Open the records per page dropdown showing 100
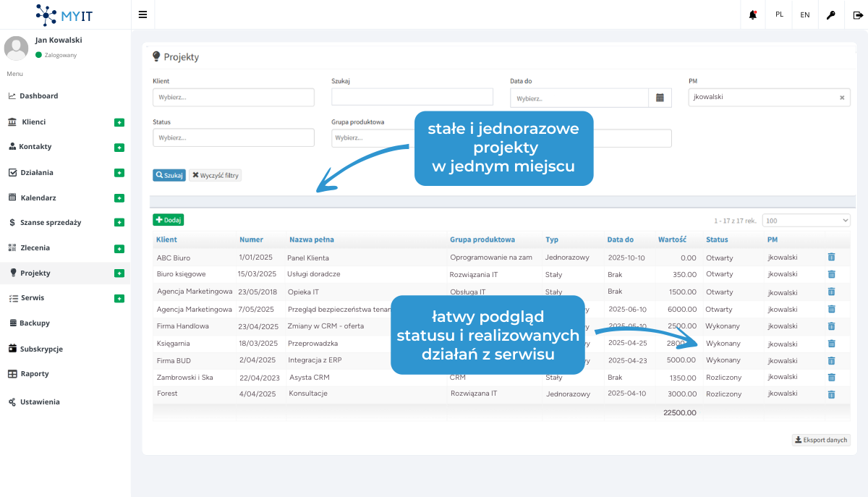This screenshot has height=497, width=868. [807, 221]
